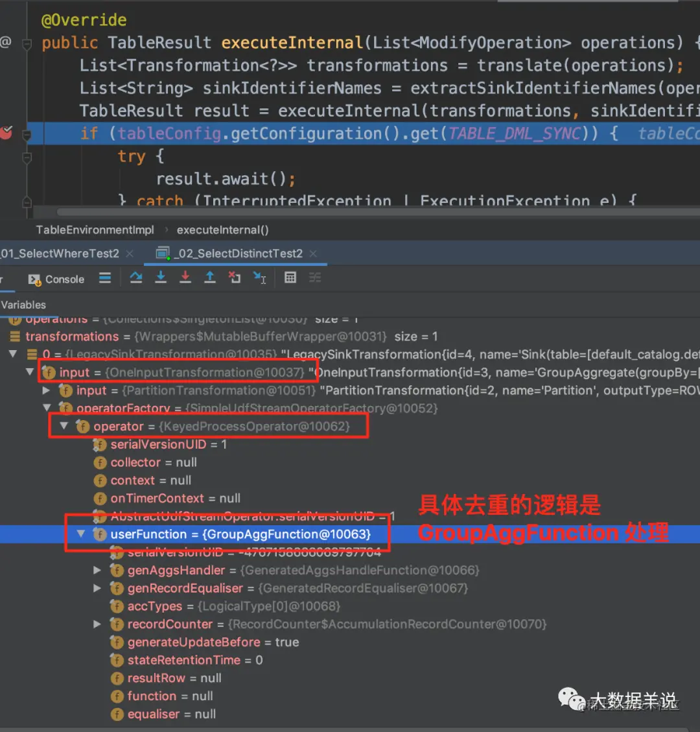
Task: Click the Trace Current Stream Chain icon
Action: pos(315,277)
